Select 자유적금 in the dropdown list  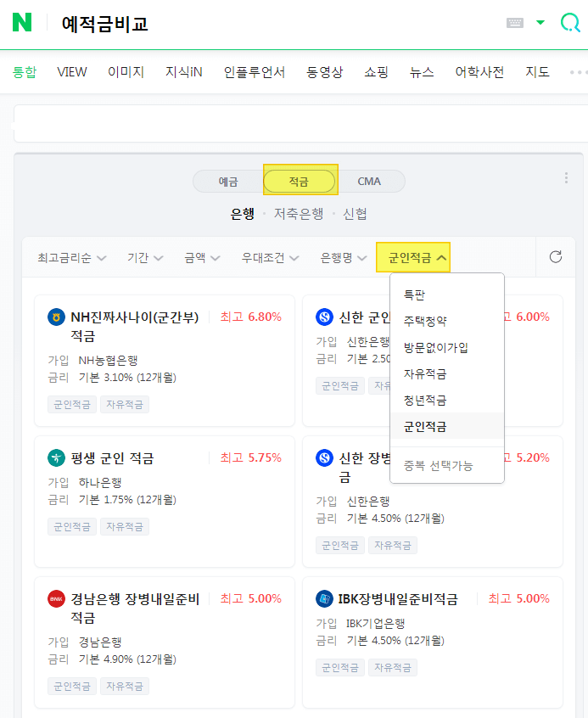(x=447, y=374)
